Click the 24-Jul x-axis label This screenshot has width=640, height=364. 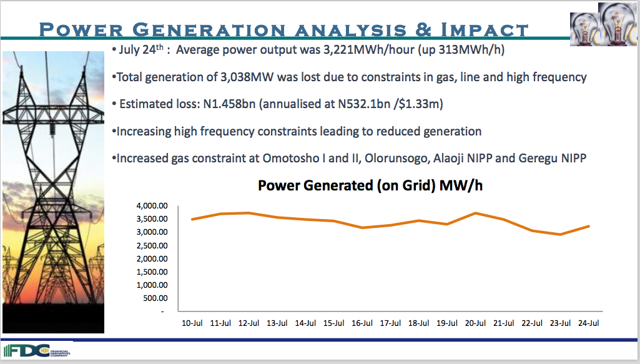pos(589,323)
